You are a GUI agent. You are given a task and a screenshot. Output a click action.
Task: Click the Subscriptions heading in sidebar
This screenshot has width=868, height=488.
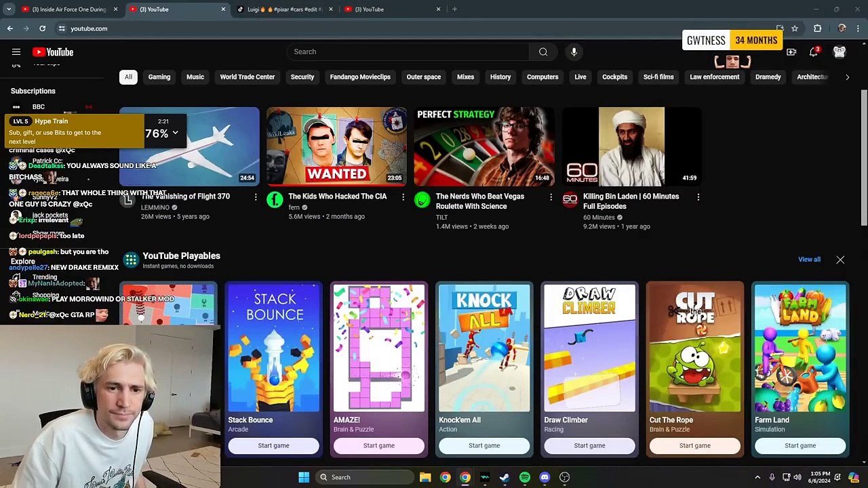coord(33,91)
